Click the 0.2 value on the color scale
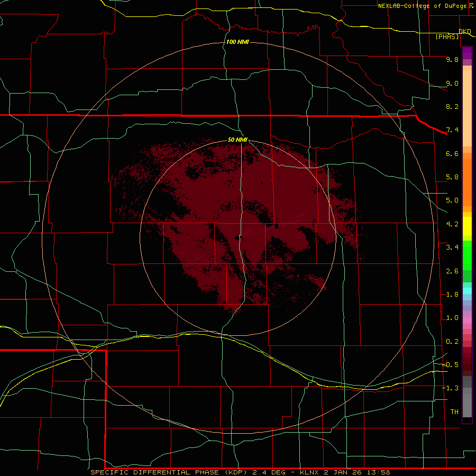Image resolution: width=476 pixels, height=476 pixels. [x=452, y=342]
